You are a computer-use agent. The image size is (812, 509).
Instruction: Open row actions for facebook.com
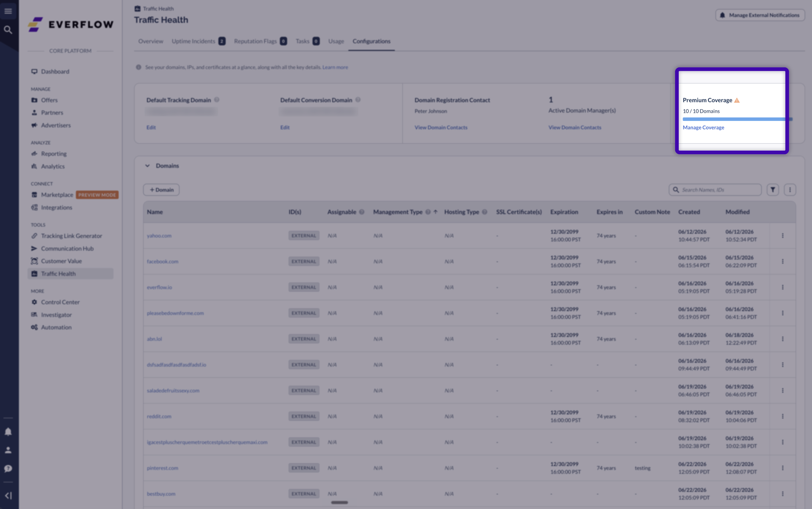point(783,262)
